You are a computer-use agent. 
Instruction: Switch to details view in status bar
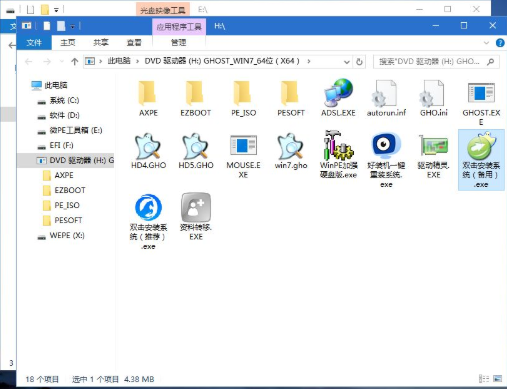[484, 379]
